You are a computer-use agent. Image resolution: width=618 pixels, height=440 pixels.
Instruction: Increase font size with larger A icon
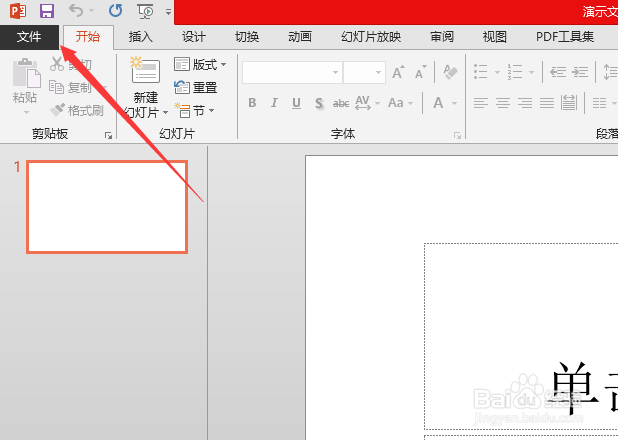click(398, 72)
